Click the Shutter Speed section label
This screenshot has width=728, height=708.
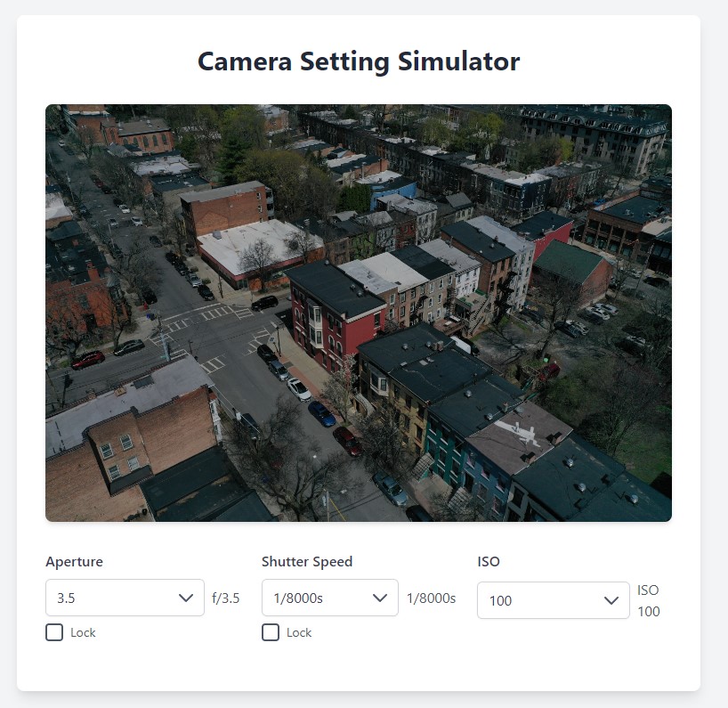[306, 561]
